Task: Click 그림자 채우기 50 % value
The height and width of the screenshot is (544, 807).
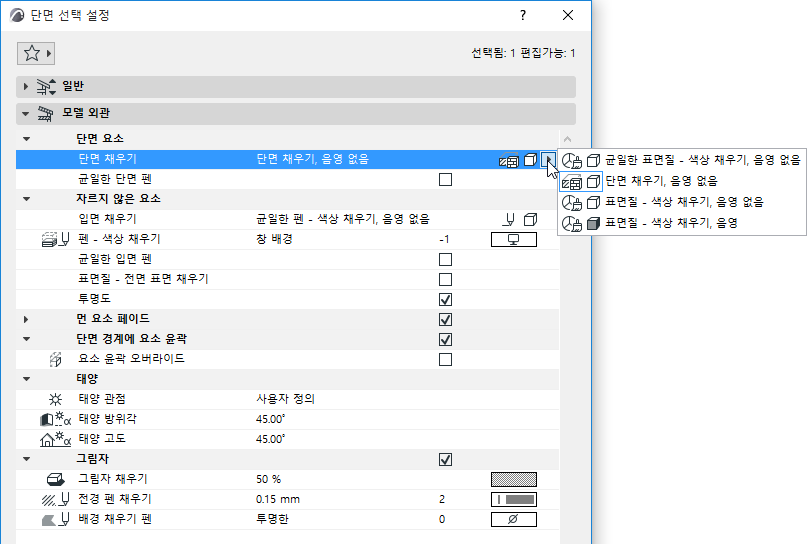Action: 269,479
